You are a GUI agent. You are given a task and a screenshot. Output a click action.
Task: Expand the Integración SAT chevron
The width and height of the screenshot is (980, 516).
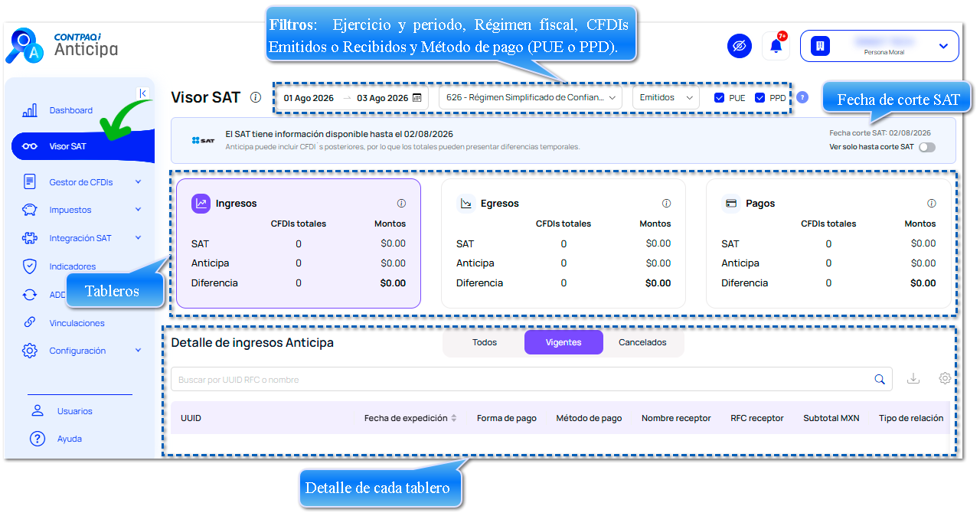(139, 237)
